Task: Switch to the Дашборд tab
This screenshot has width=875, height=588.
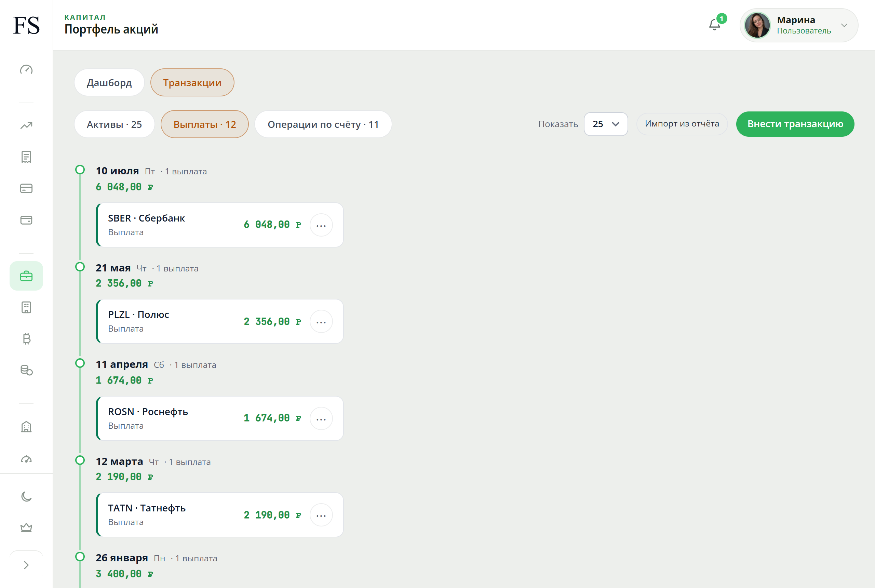Action: [x=109, y=82]
